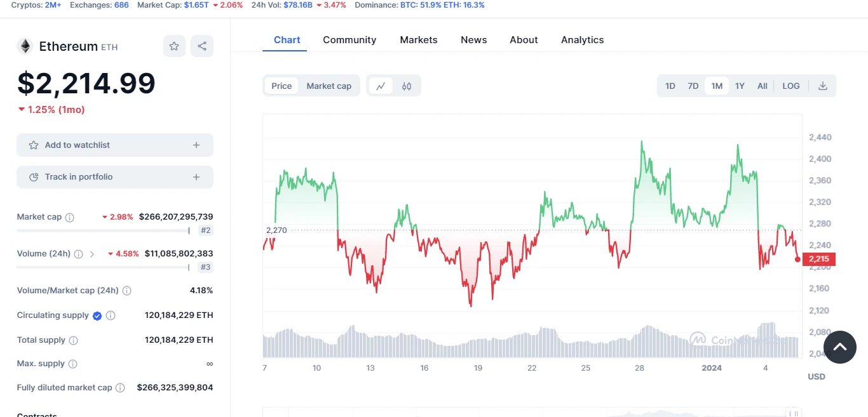
Task: Download the chart data
Action: (823, 86)
